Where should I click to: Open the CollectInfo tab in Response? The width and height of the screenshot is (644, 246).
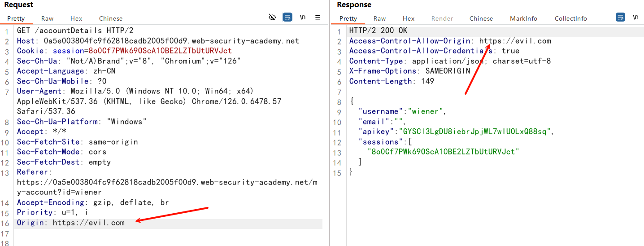point(570,18)
